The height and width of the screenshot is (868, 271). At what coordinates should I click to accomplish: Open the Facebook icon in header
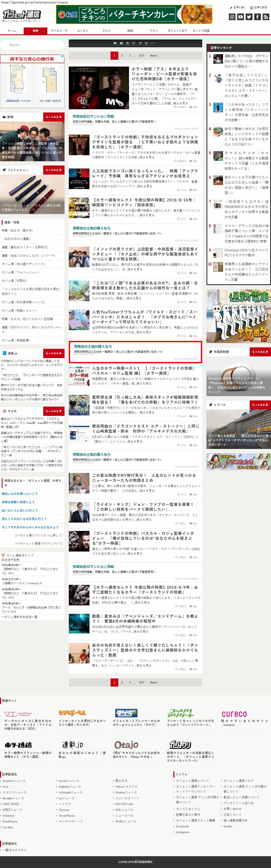(x=257, y=17)
